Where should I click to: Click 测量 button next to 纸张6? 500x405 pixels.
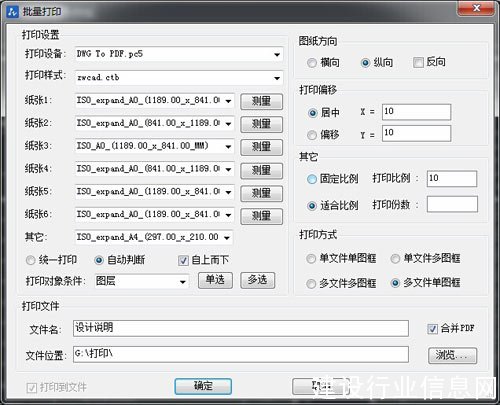(x=262, y=216)
